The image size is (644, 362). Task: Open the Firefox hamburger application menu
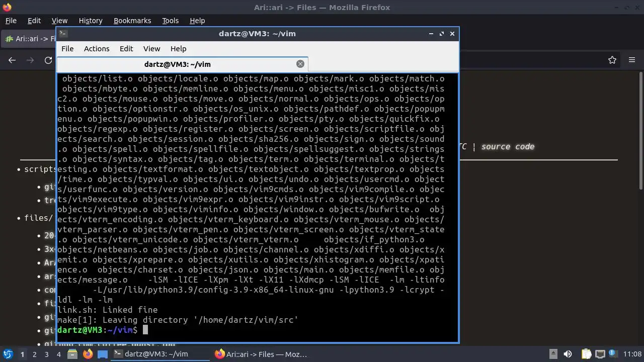(x=632, y=60)
